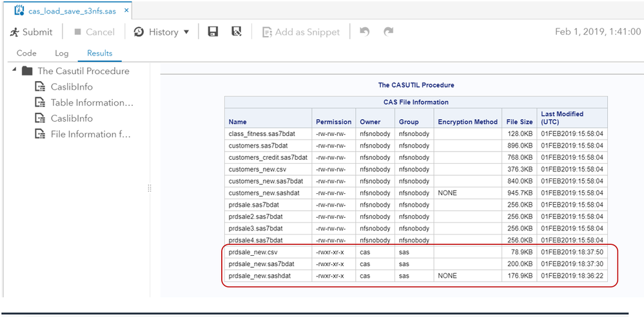Open the History dropdown arrow
The image size is (644, 317).
point(186,32)
